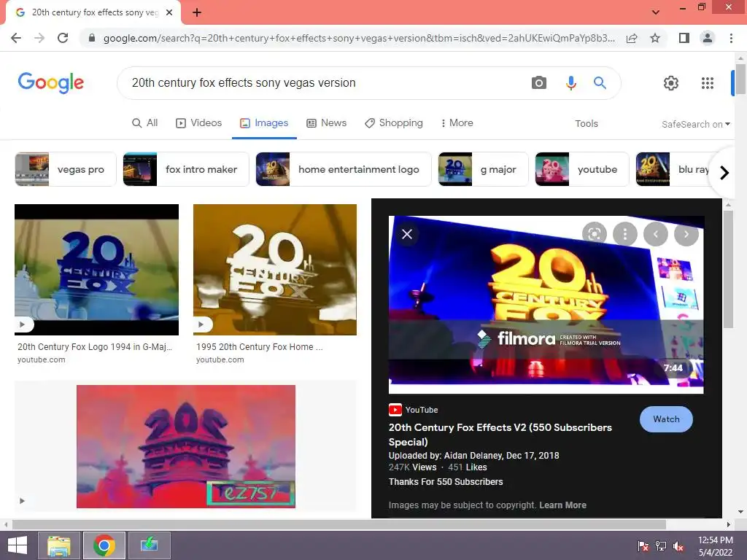The width and height of the screenshot is (747, 560).
Task: Open the 1995 Fox Home thumbnail
Action: coord(275,270)
